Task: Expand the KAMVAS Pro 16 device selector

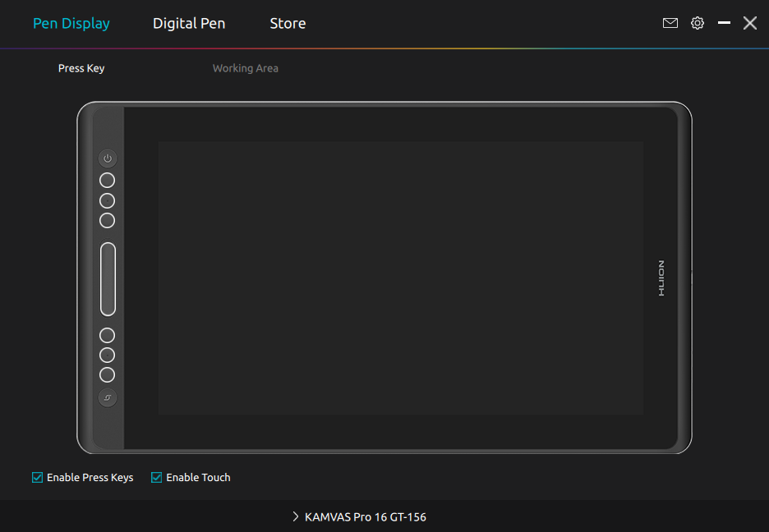Action: pos(359,517)
